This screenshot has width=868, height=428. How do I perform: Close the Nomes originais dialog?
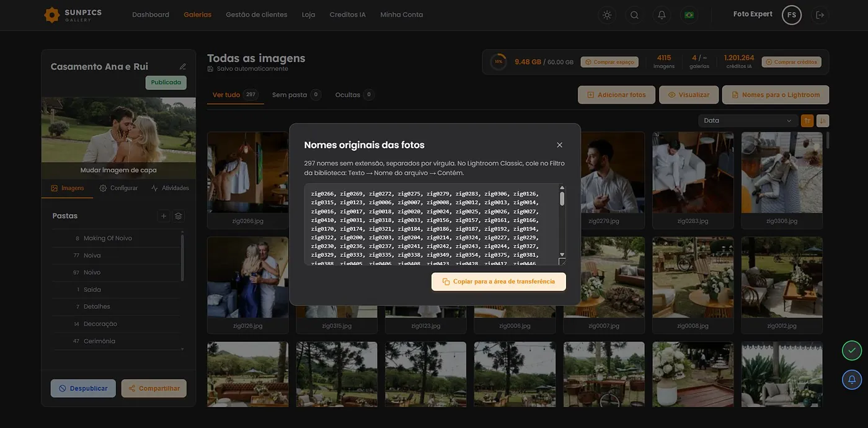559,145
